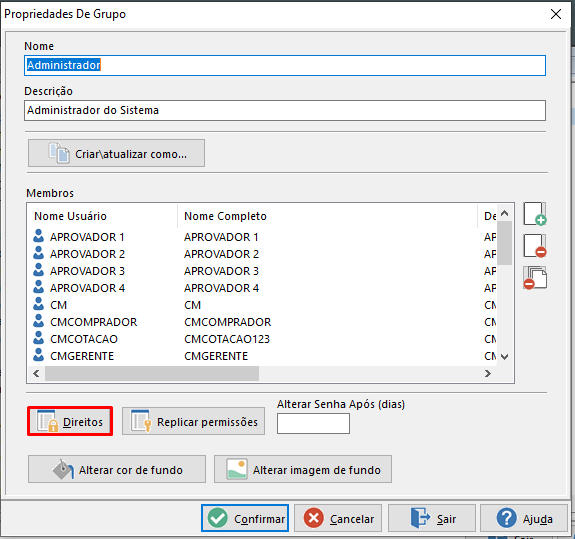Select the user icon beside CMGERENTE
Viewport: 575px width, 539px height.
[x=39, y=355]
